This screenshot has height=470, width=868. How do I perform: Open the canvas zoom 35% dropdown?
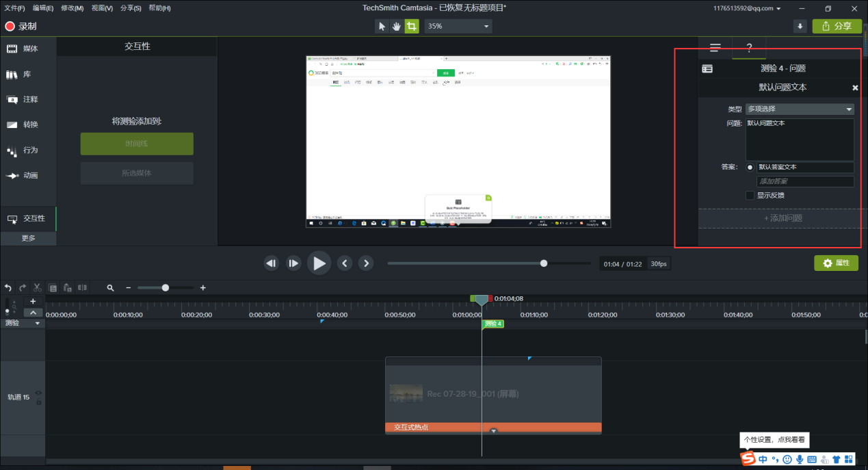(x=458, y=26)
